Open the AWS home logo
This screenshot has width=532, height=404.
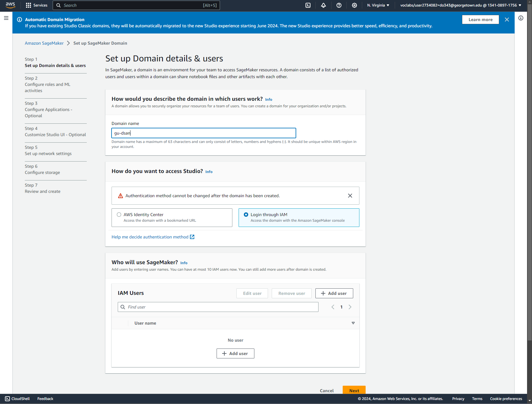pyautogui.click(x=10, y=5)
